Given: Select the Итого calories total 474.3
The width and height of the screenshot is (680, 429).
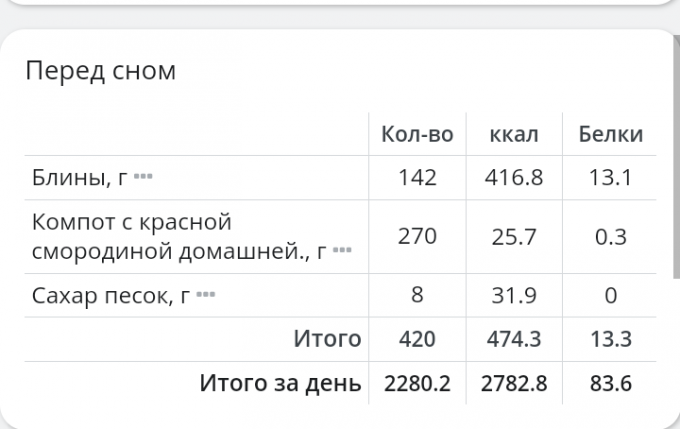Looking at the screenshot, I should point(514,339).
